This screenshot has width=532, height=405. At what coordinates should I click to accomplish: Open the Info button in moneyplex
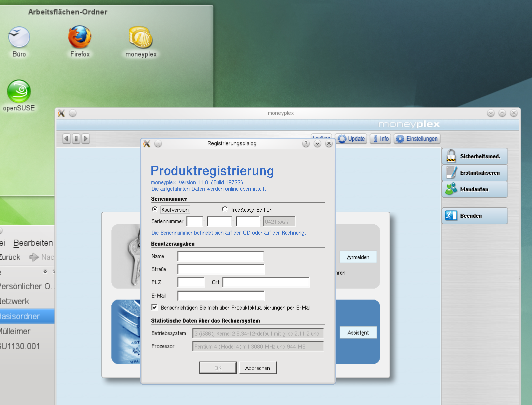[380, 139]
